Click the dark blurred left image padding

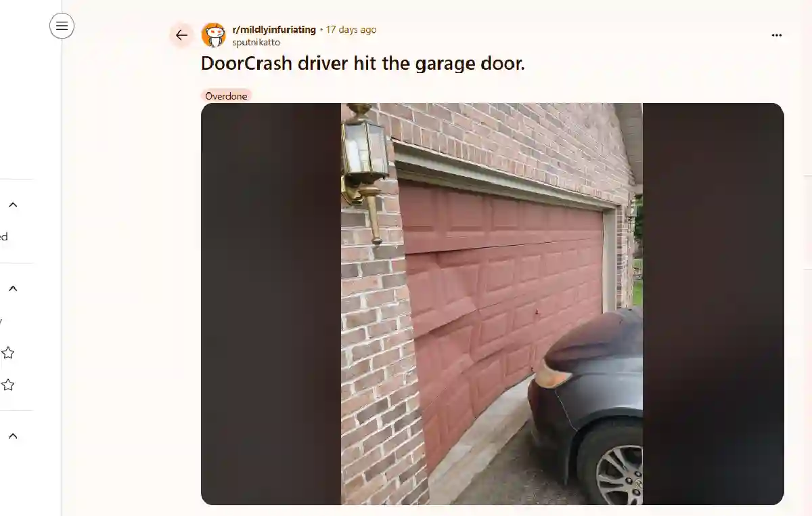coord(271,304)
